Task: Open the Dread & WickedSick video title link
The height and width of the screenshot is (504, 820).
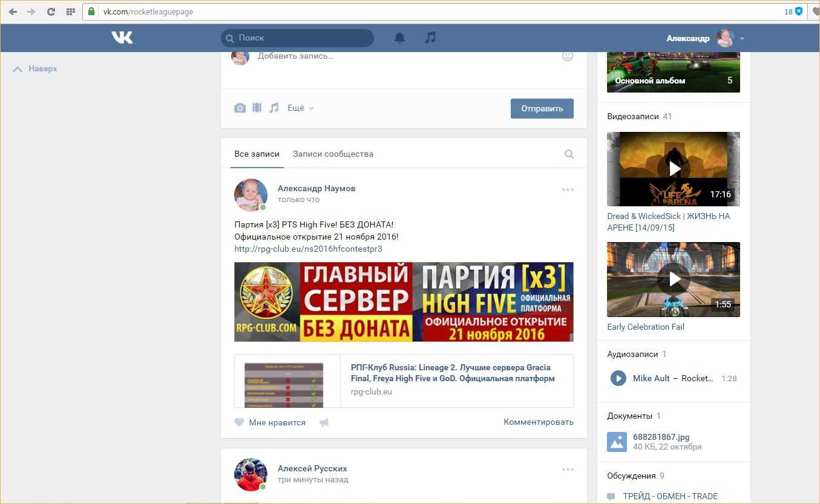Action: click(668, 221)
